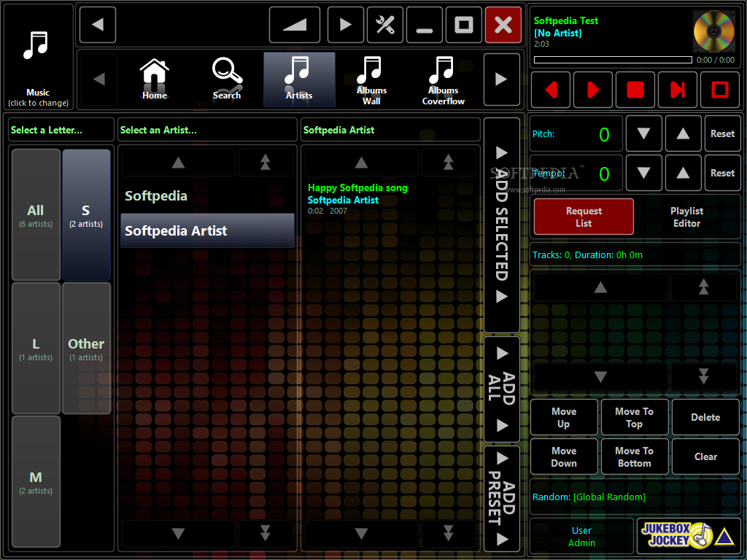
Task: Decrease the Tempo value
Action: click(x=643, y=173)
